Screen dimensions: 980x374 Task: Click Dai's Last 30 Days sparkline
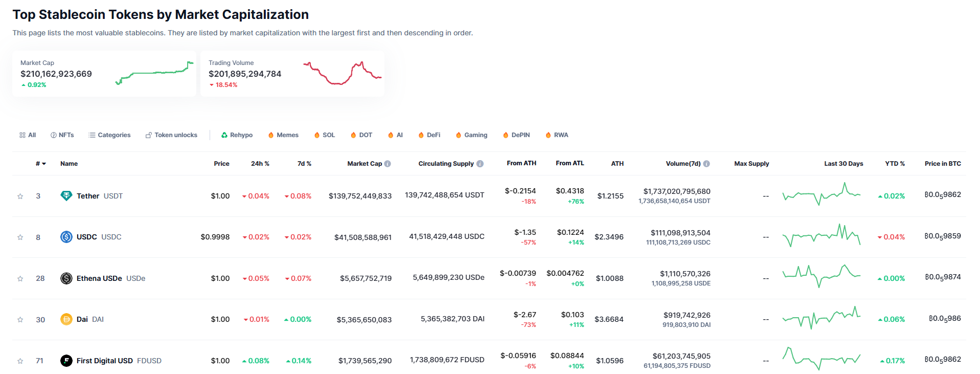[822, 318]
